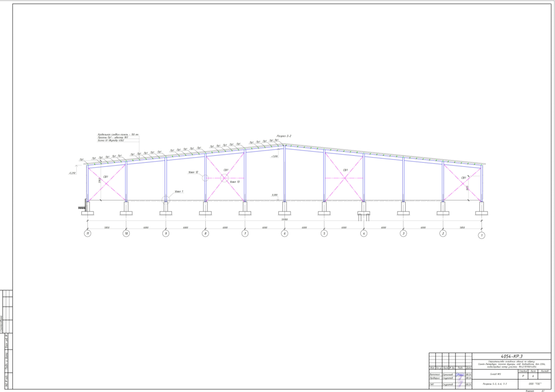
Task: Click the Разрез 2-2 label at the ridge
Action: pos(283,136)
